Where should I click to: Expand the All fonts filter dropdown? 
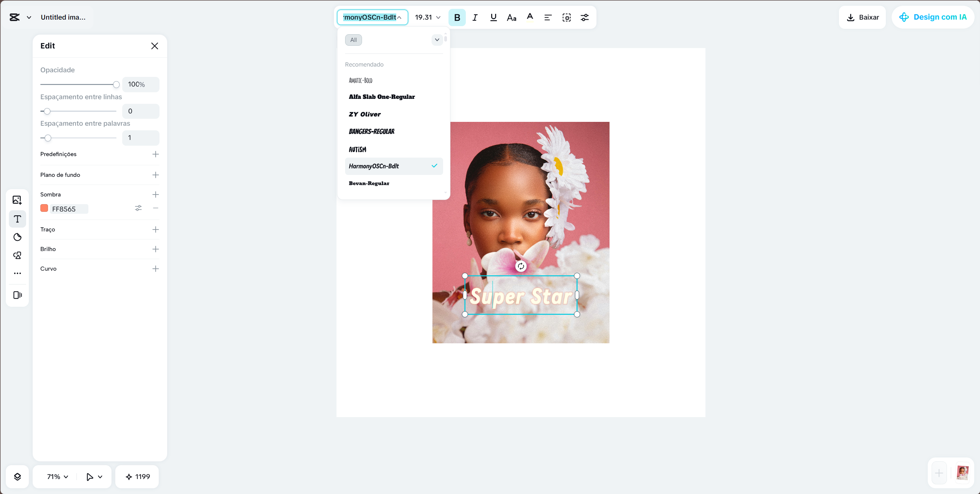437,40
